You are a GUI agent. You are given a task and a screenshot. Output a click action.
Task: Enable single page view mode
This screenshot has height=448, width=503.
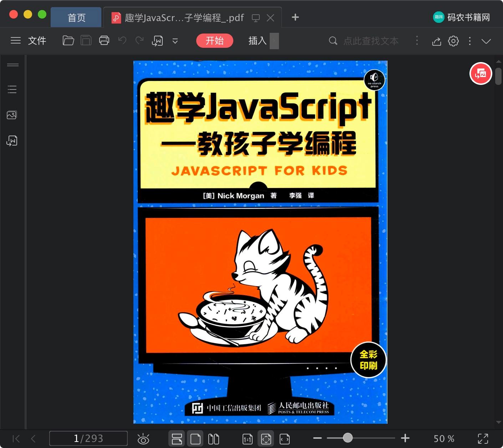coord(195,439)
